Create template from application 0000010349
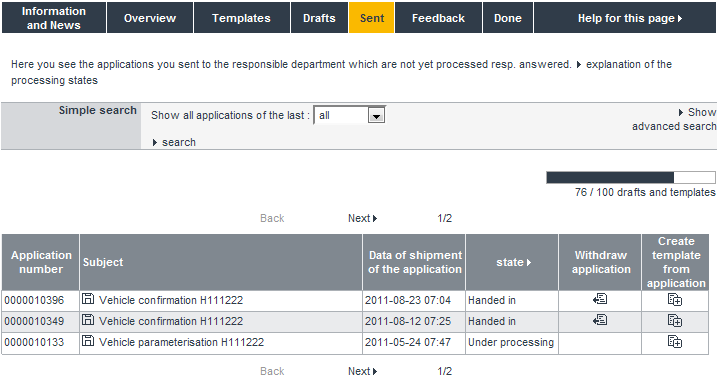This screenshot has height=385, width=718. coord(675,320)
